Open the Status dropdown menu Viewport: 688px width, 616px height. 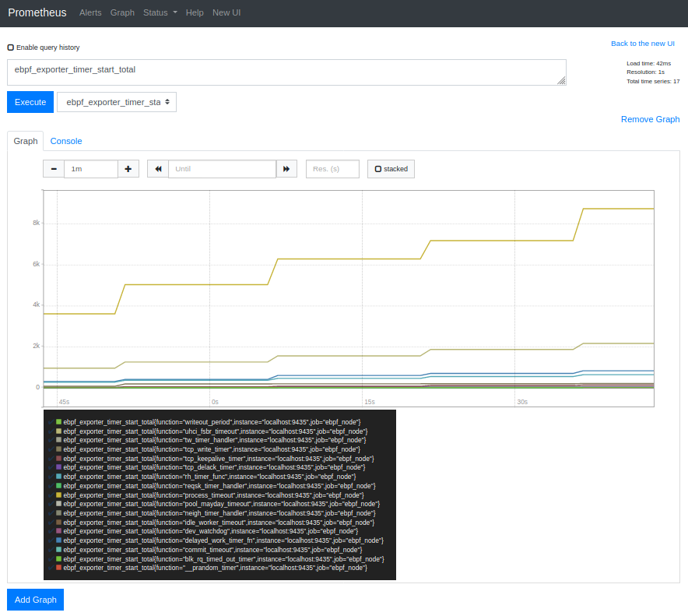(x=159, y=12)
